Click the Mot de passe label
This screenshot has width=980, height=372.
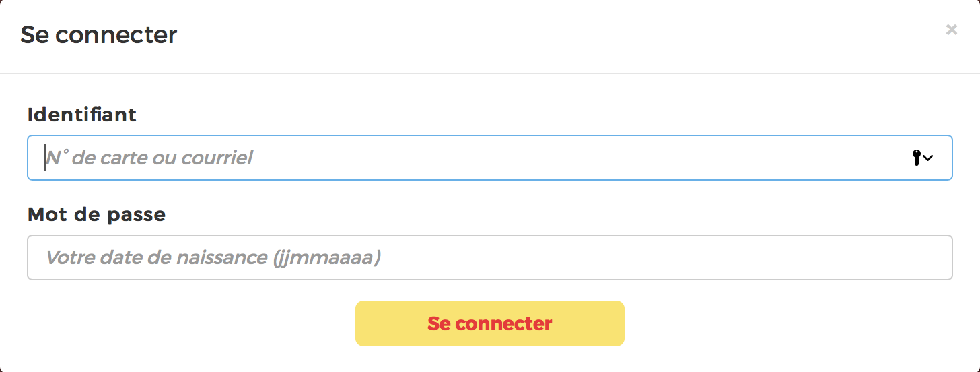(x=96, y=214)
